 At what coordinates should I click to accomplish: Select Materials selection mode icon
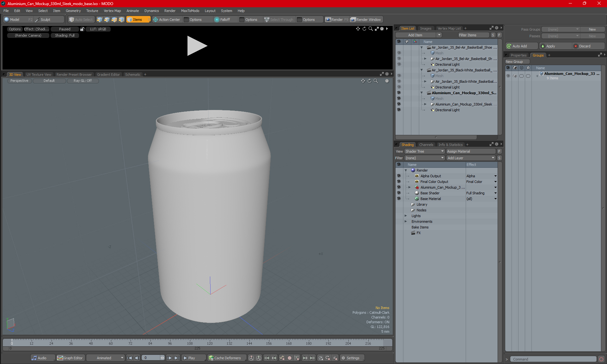(121, 20)
